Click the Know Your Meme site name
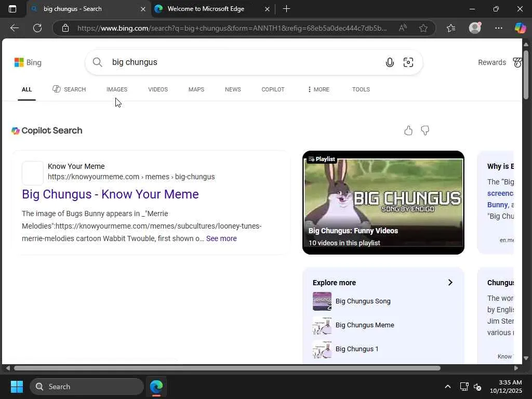The height and width of the screenshot is (399, 532). 76,166
